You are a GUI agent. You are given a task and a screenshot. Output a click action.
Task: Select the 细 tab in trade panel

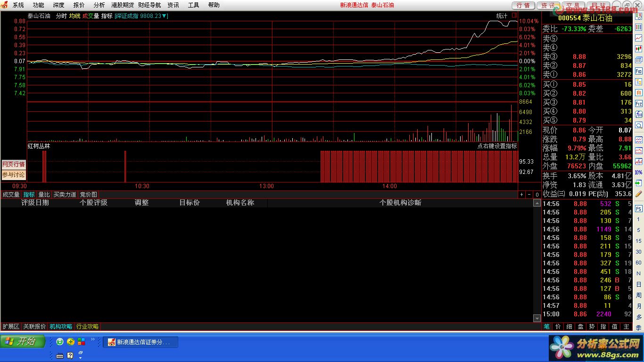point(570,326)
